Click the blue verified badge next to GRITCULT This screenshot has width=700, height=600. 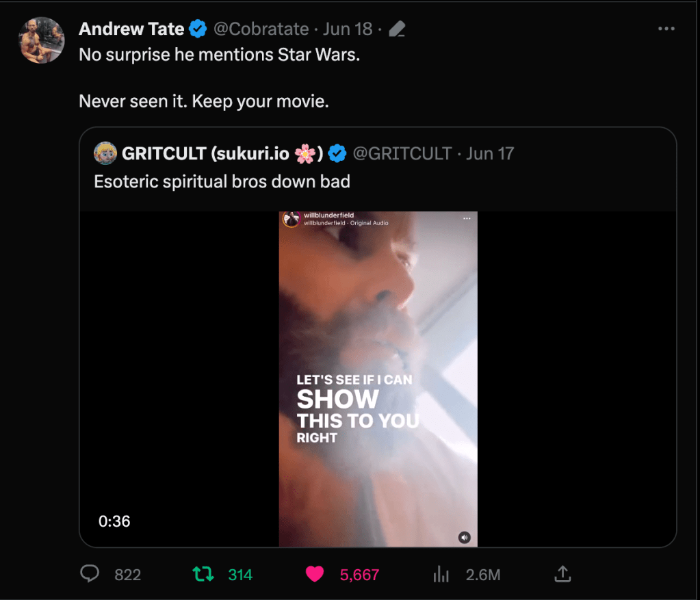tap(337, 154)
